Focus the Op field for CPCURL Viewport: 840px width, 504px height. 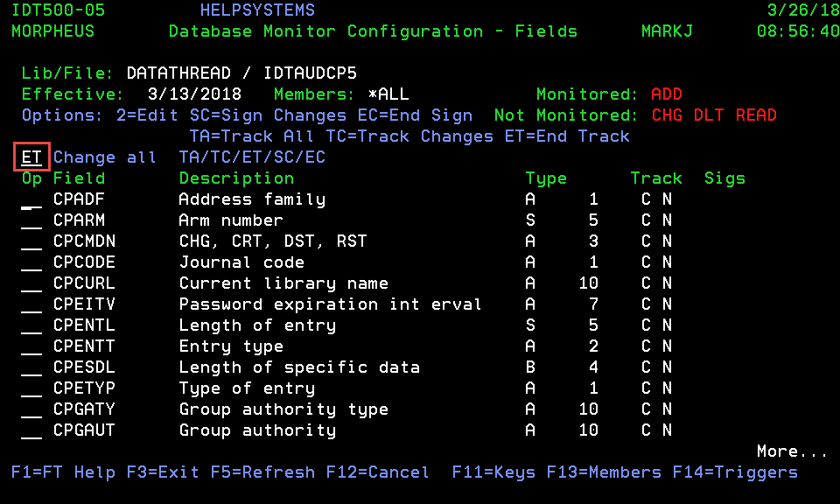(31, 283)
